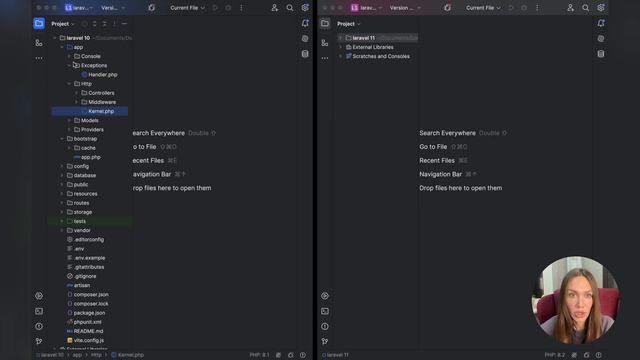Image resolution: width=640 pixels, height=360 pixels.
Task: Open Project tool window in laravel 10 window
Action: click(39, 24)
